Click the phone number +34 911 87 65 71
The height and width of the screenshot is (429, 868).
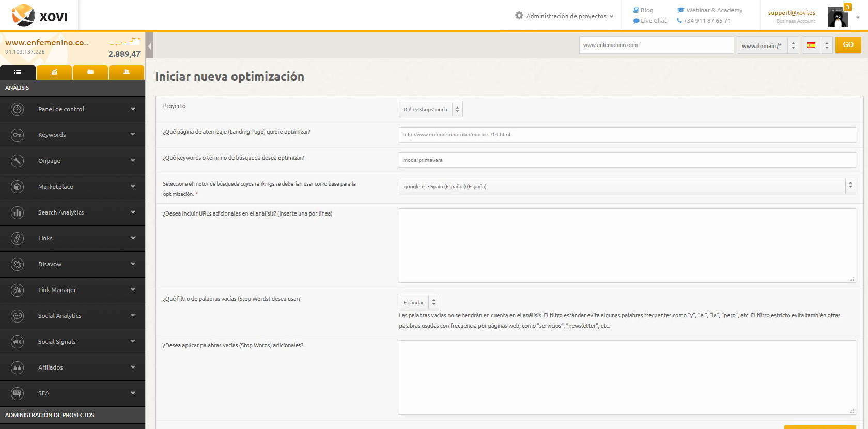click(x=704, y=21)
